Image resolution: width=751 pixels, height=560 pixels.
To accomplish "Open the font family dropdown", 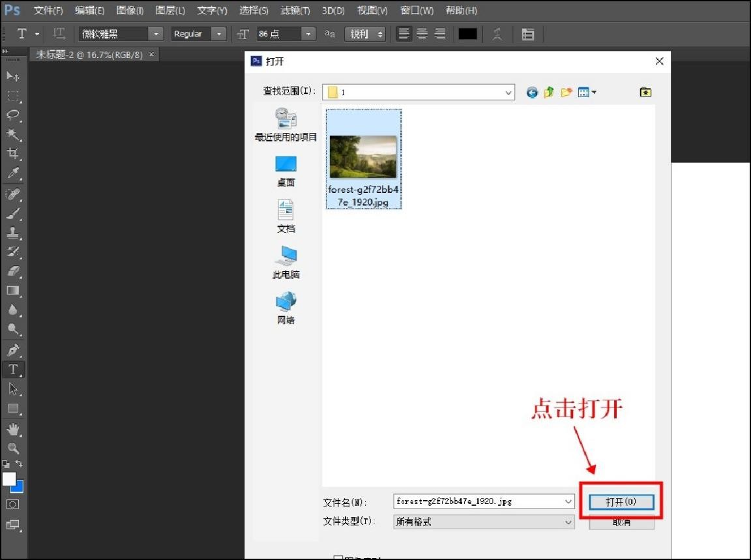I will pos(155,33).
